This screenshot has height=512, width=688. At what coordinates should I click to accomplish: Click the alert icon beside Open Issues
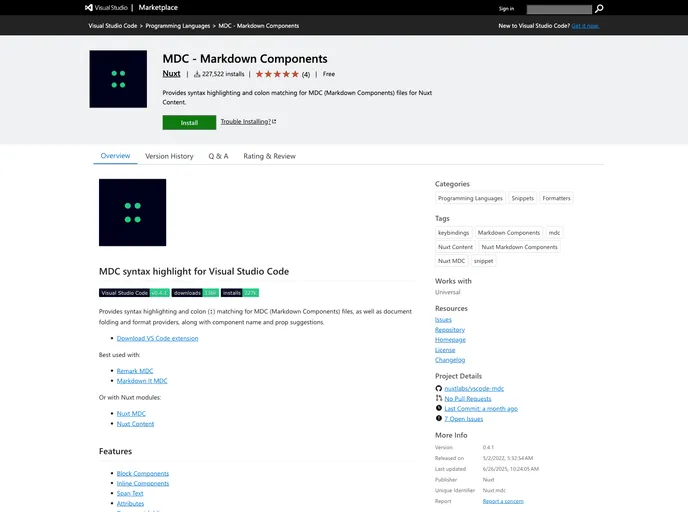(x=438, y=419)
